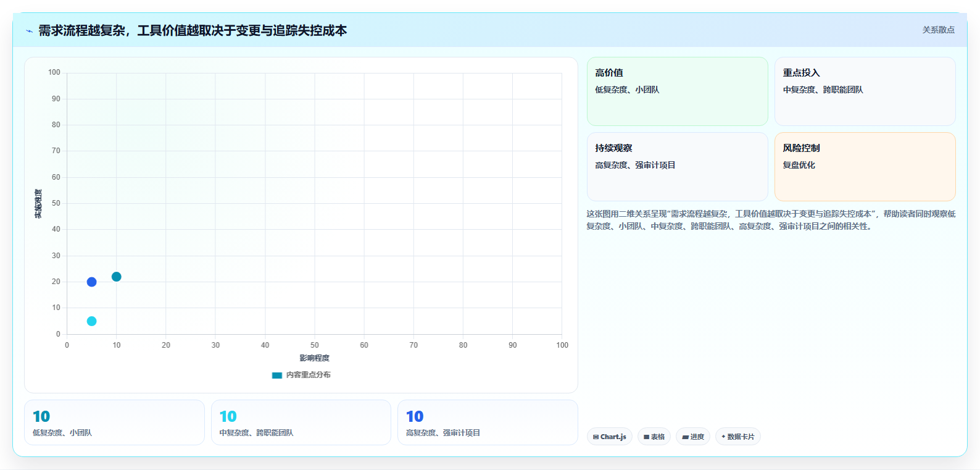Viewport: 980px width, 470px height.
Task: Click the 表格 tag chip
Action: (654, 437)
